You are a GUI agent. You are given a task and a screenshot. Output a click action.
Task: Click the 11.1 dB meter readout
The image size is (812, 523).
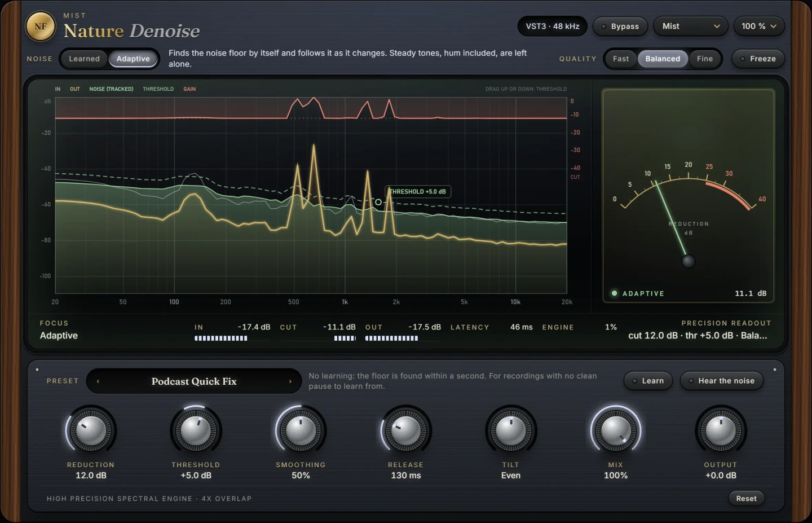[751, 293]
